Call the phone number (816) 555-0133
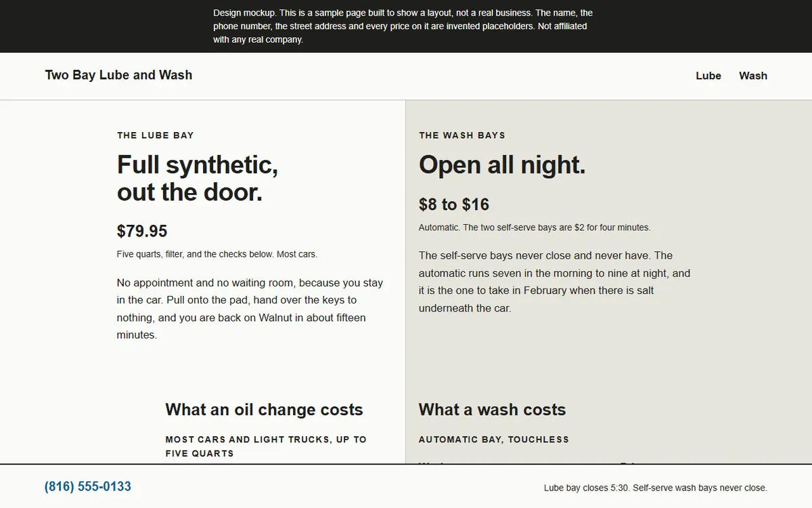Image resolution: width=812 pixels, height=508 pixels. tap(88, 486)
